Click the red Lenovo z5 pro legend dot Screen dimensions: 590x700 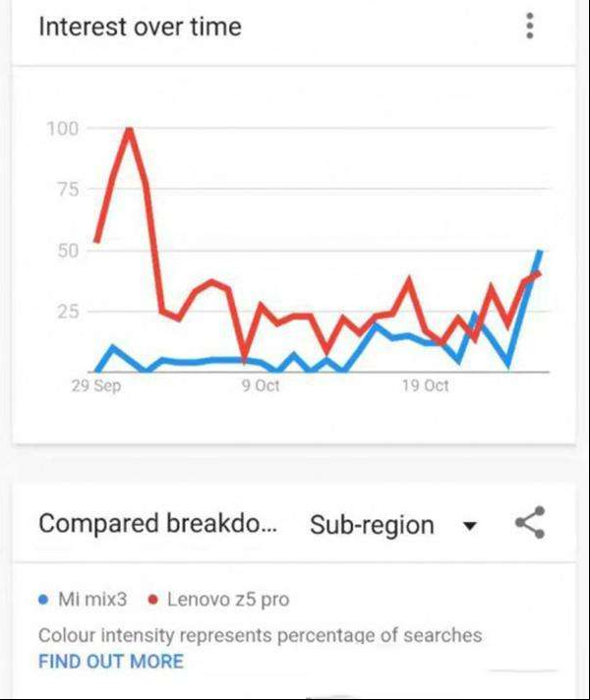153,600
